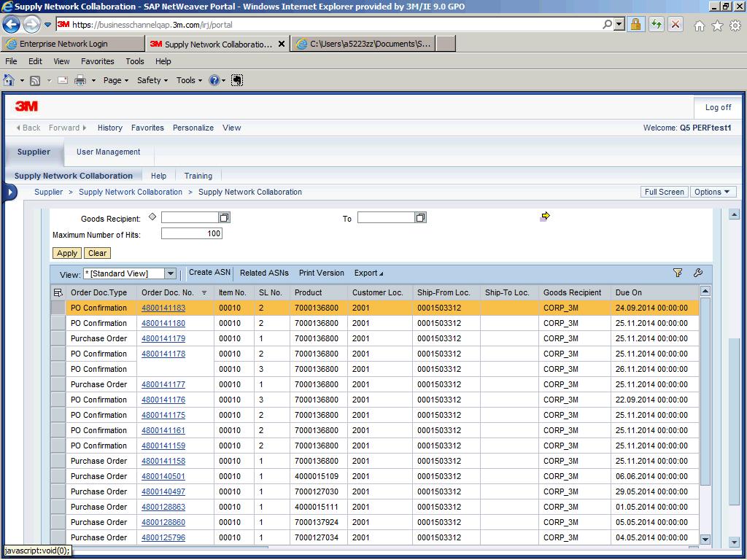This screenshot has height=560, width=747.
Task: Click the select-all table corner icon
Action: coord(58,292)
